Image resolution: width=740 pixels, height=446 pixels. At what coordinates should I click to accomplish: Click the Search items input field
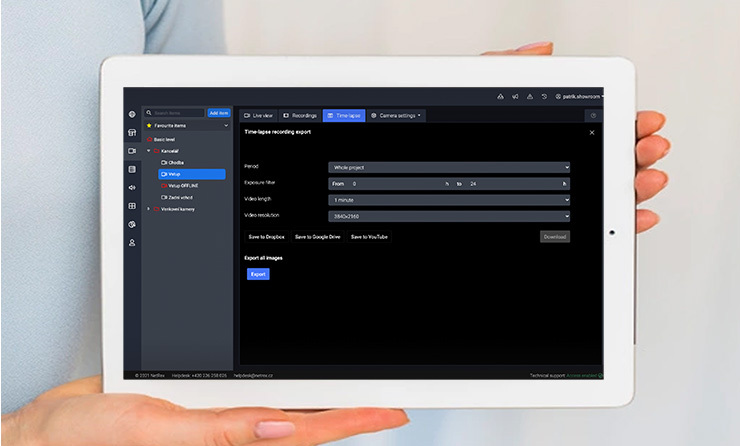tap(177, 113)
